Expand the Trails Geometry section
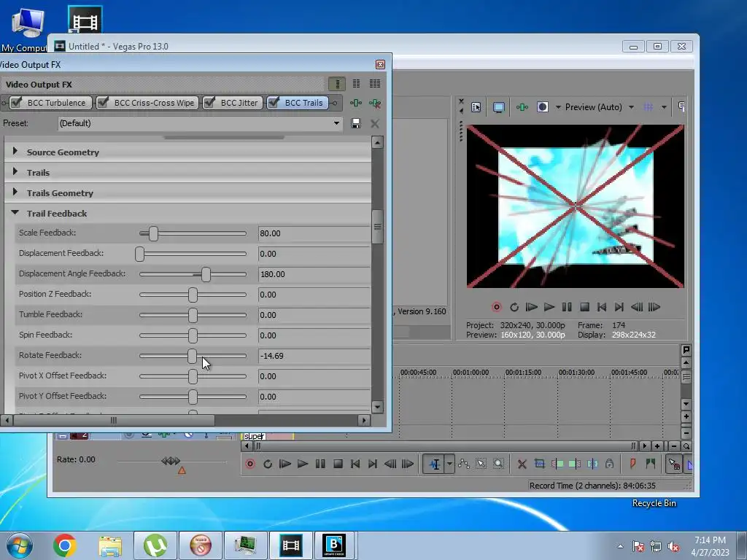 (x=15, y=192)
